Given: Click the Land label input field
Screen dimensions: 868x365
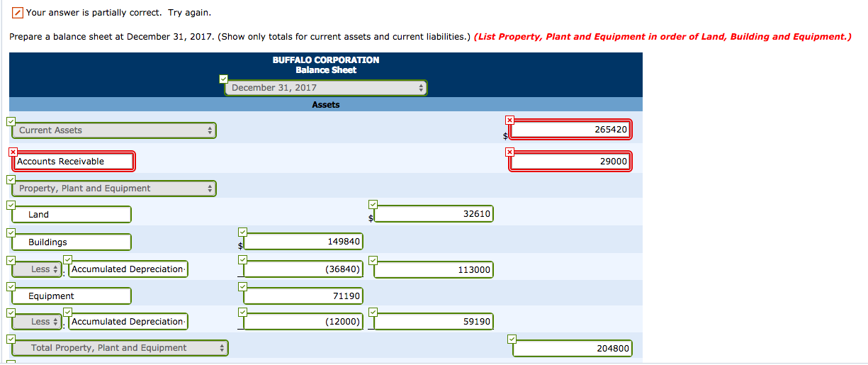Looking at the screenshot, I should tap(72, 215).
